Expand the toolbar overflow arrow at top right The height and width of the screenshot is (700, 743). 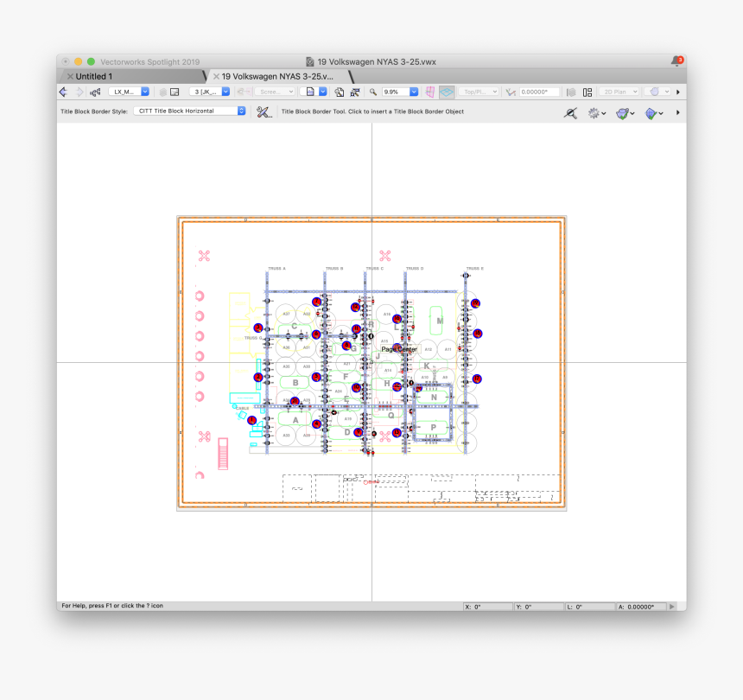tap(677, 92)
